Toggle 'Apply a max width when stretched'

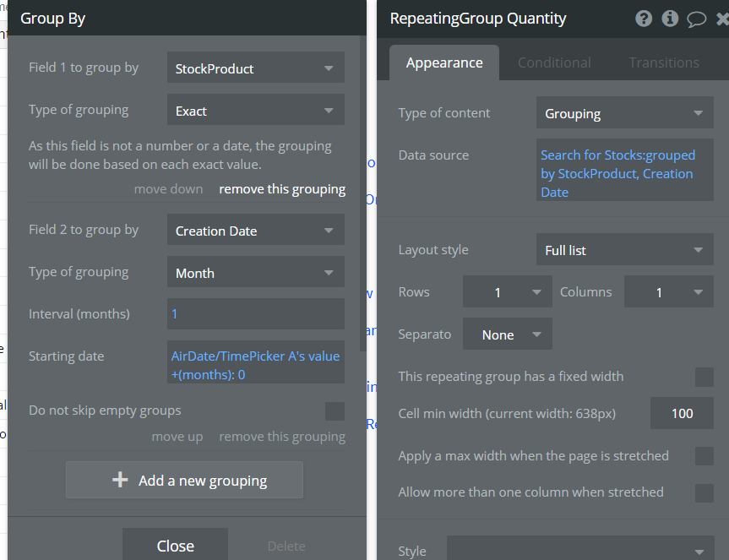704,456
